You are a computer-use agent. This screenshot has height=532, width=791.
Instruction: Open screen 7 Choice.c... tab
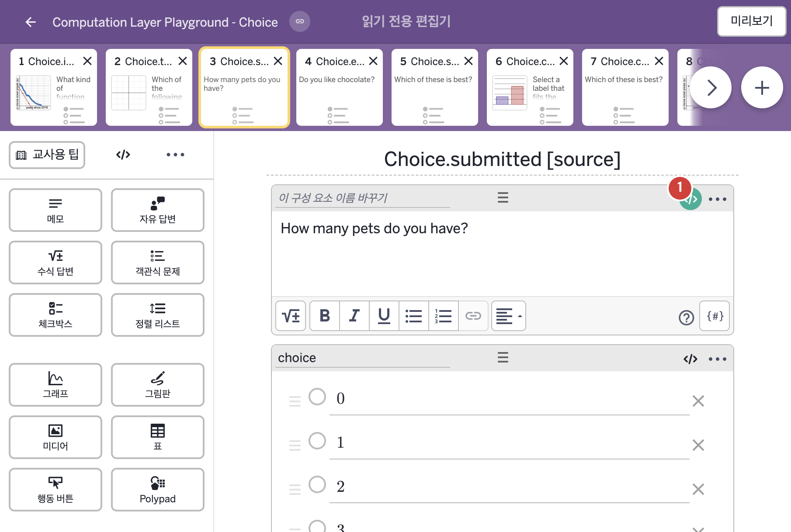coord(625,87)
